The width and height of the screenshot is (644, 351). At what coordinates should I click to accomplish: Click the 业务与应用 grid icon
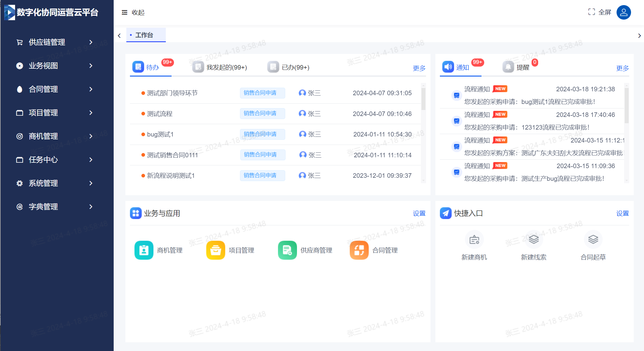[x=136, y=213]
